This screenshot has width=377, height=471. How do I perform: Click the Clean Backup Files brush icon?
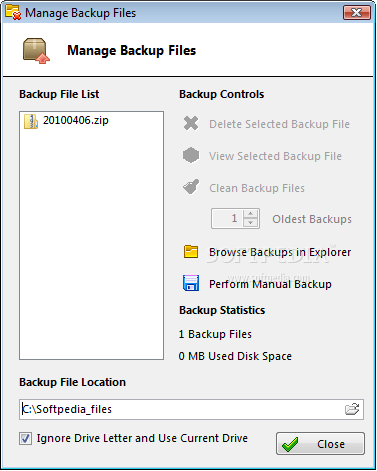tap(191, 187)
